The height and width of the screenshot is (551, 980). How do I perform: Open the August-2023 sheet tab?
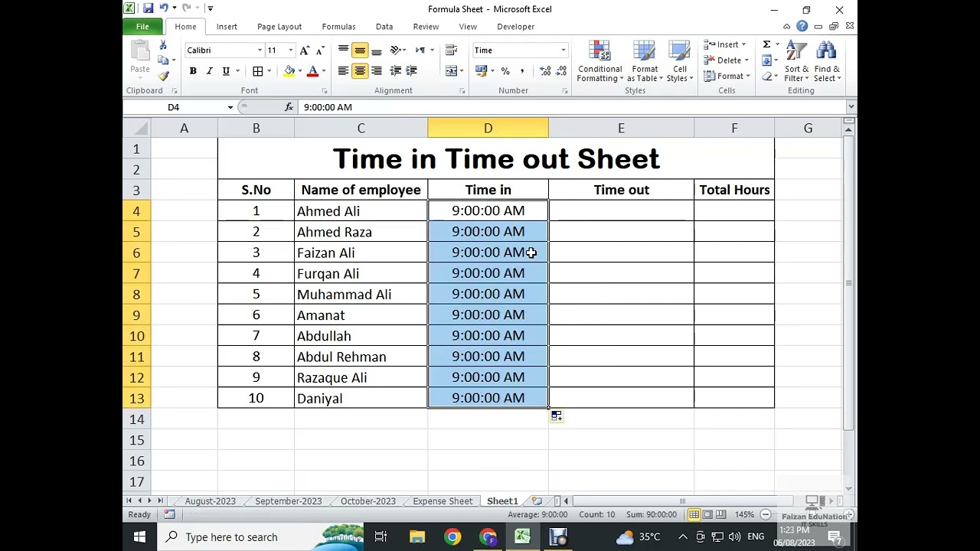point(211,501)
